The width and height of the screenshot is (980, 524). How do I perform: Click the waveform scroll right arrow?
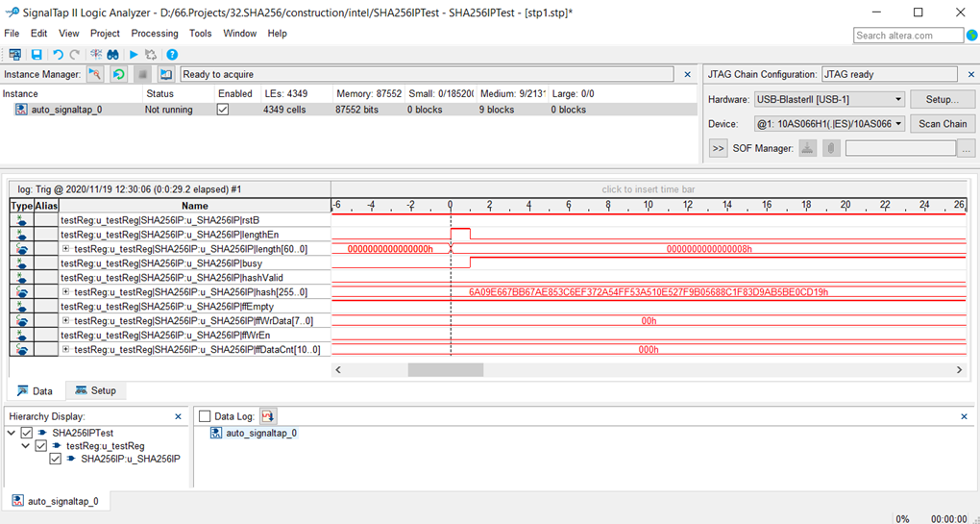tap(960, 370)
